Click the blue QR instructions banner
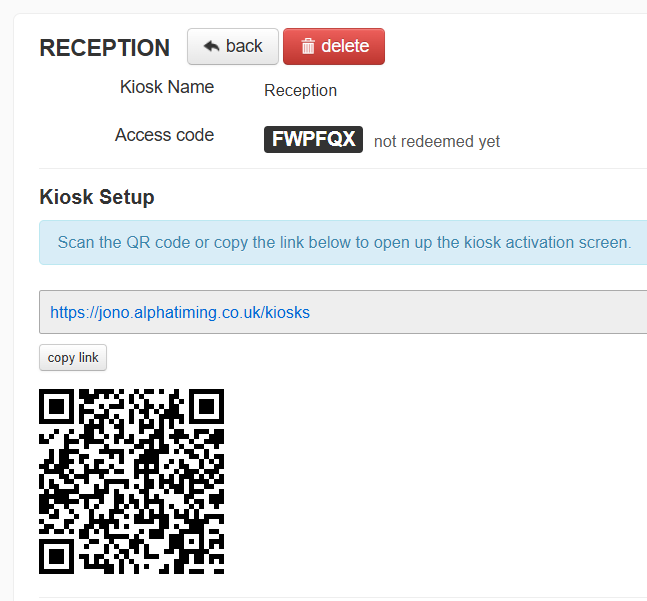 point(343,243)
